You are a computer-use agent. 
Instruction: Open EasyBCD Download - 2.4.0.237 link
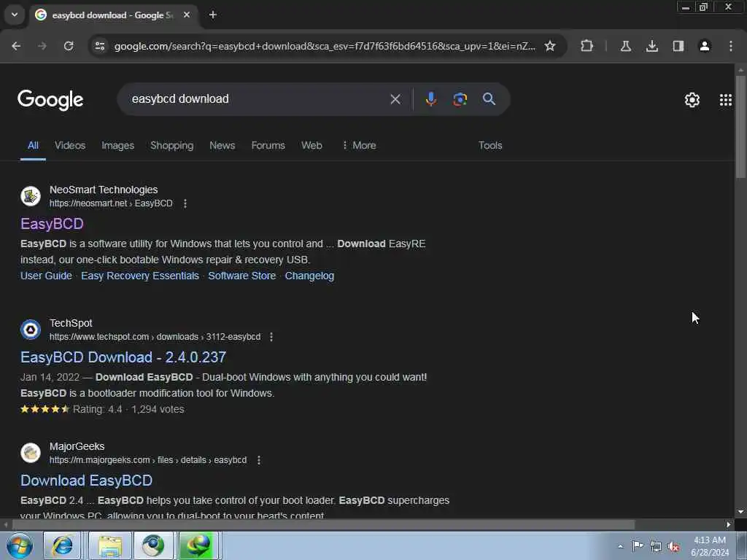point(123,357)
